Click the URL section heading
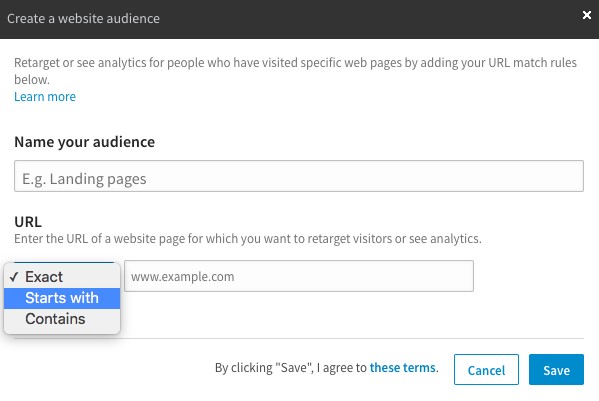 tap(28, 222)
